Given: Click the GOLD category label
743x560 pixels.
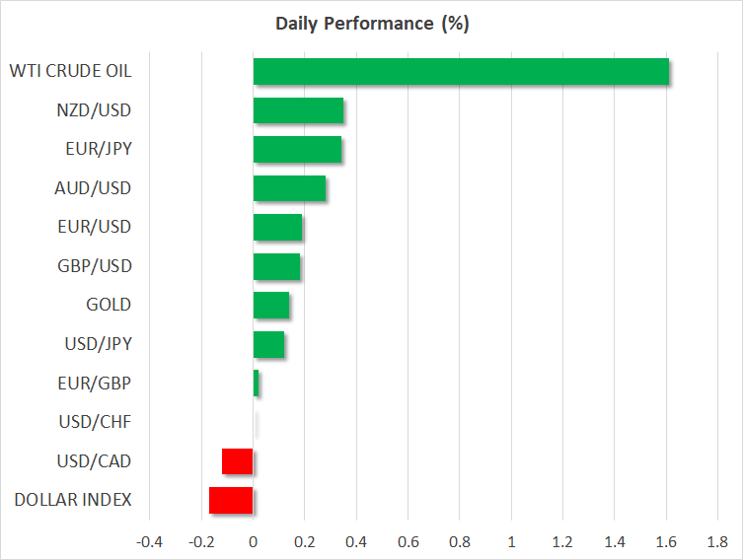Looking at the screenshot, I should click(x=109, y=306).
